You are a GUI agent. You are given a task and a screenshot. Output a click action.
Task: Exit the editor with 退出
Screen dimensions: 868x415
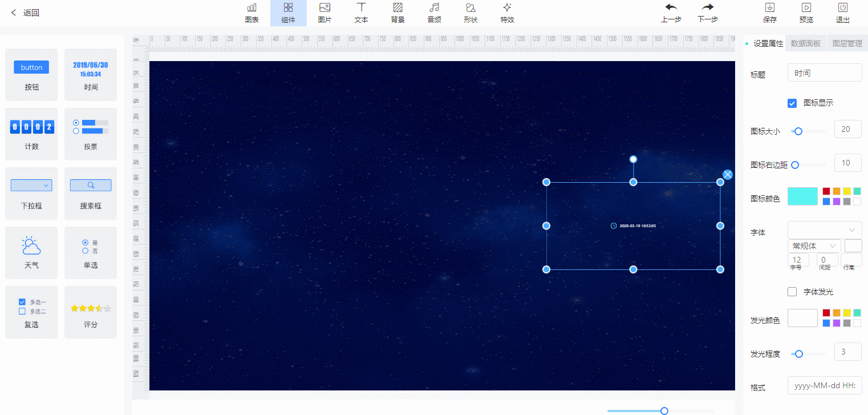click(843, 13)
